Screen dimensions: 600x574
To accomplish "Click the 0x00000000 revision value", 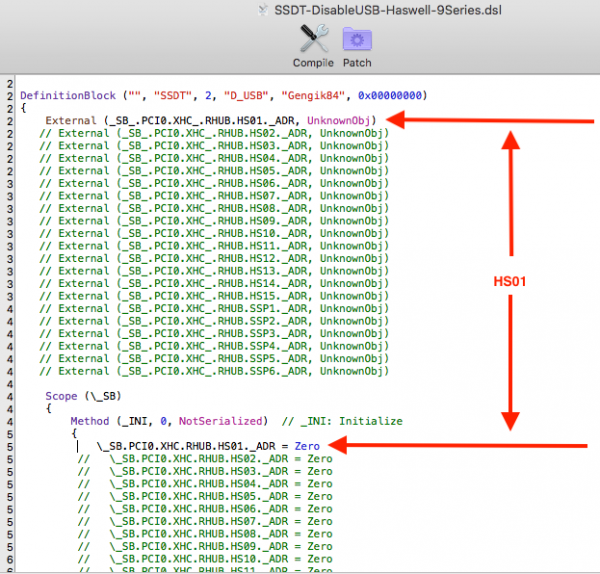I will click(x=390, y=96).
